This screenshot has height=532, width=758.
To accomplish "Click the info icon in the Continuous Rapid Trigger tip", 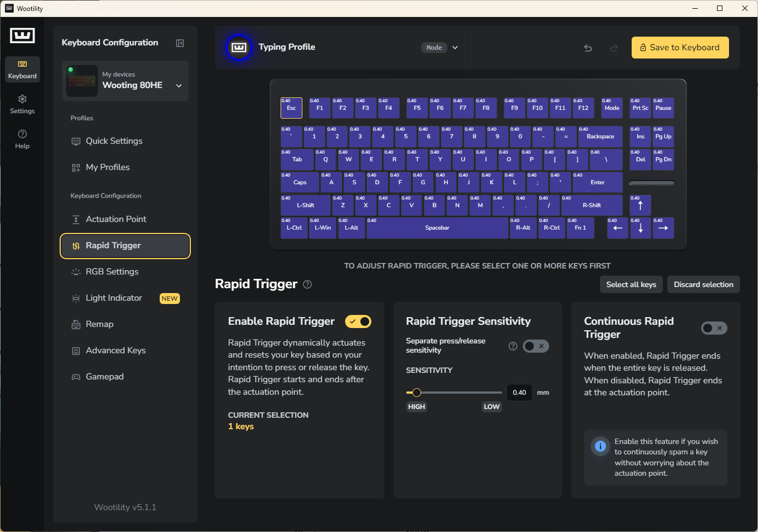I will [x=600, y=446].
